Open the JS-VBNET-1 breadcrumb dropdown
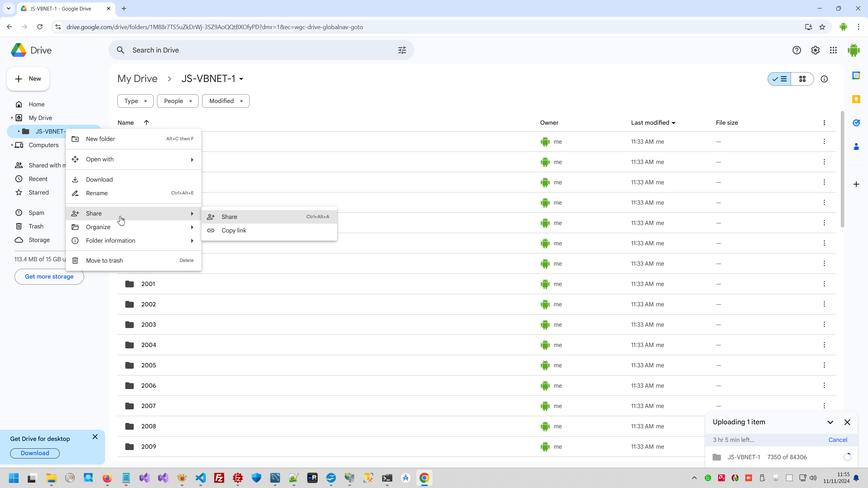 pyautogui.click(x=213, y=79)
